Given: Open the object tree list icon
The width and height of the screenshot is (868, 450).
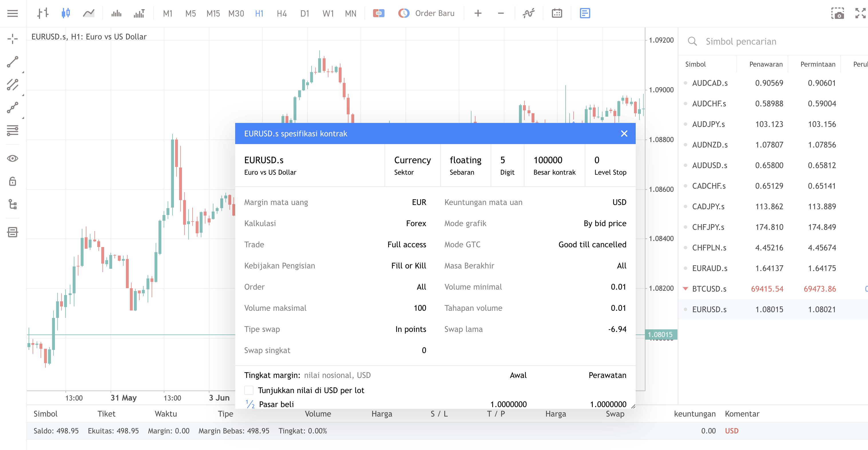Looking at the screenshot, I should point(13,204).
